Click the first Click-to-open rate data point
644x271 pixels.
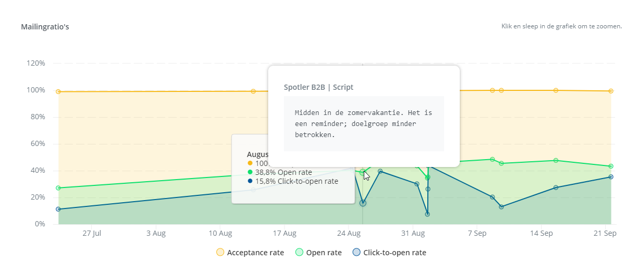coord(58,209)
